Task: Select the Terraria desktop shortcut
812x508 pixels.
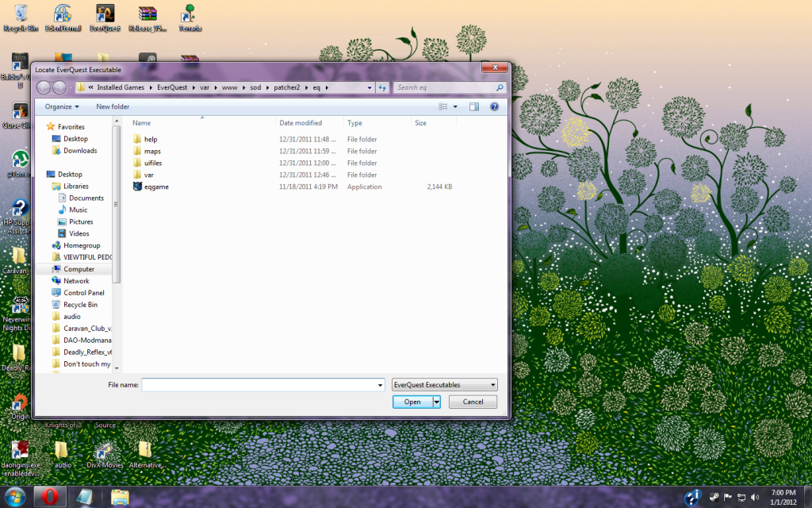Action: tap(190, 17)
